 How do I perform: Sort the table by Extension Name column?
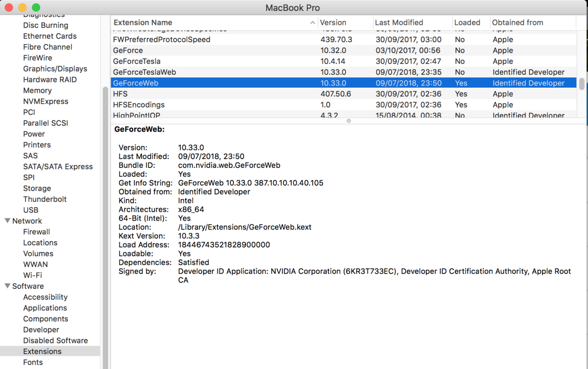[214, 23]
